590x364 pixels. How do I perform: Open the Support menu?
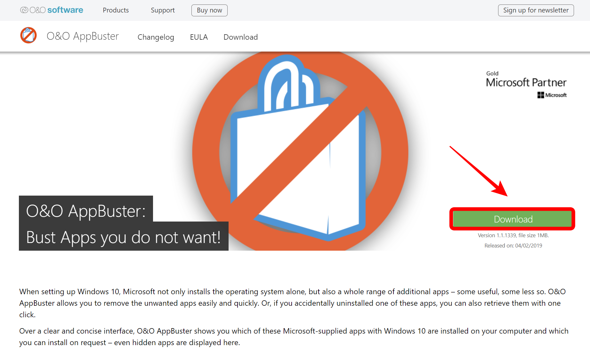tap(163, 10)
